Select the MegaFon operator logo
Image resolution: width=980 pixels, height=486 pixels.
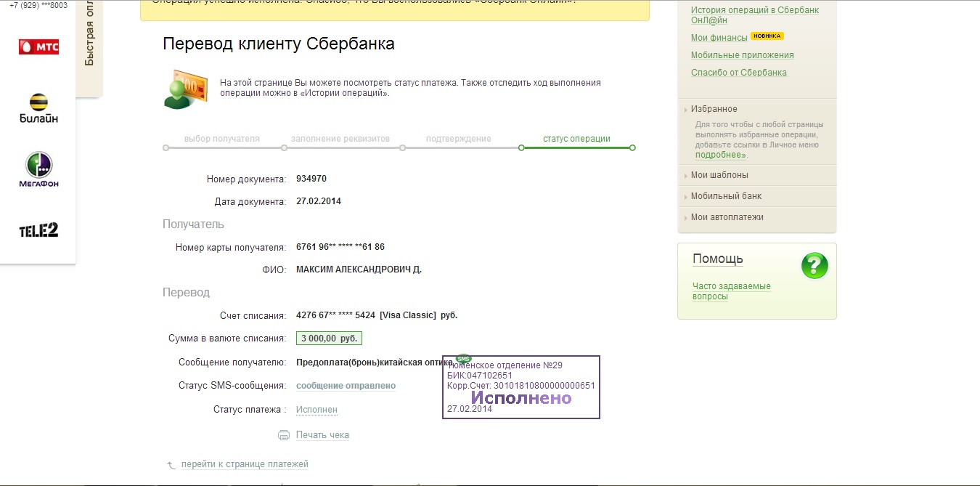pyautogui.click(x=38, y=170)
